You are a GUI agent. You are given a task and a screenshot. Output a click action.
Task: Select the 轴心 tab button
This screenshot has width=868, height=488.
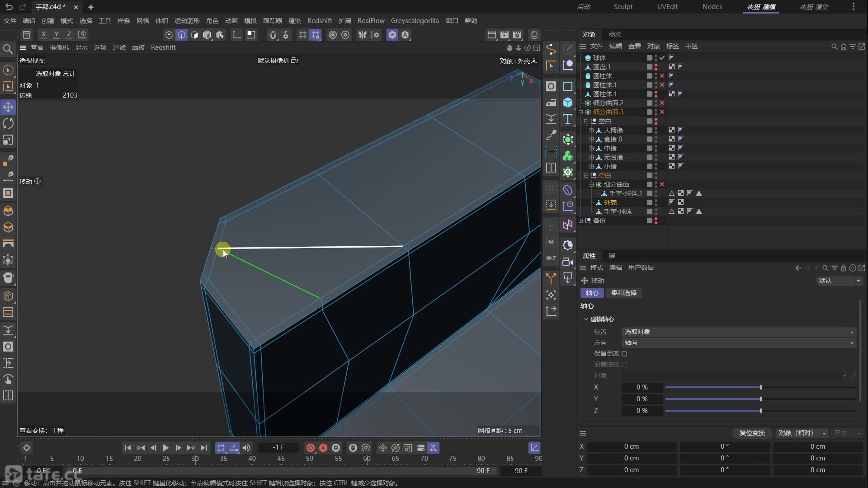[592, 293]
